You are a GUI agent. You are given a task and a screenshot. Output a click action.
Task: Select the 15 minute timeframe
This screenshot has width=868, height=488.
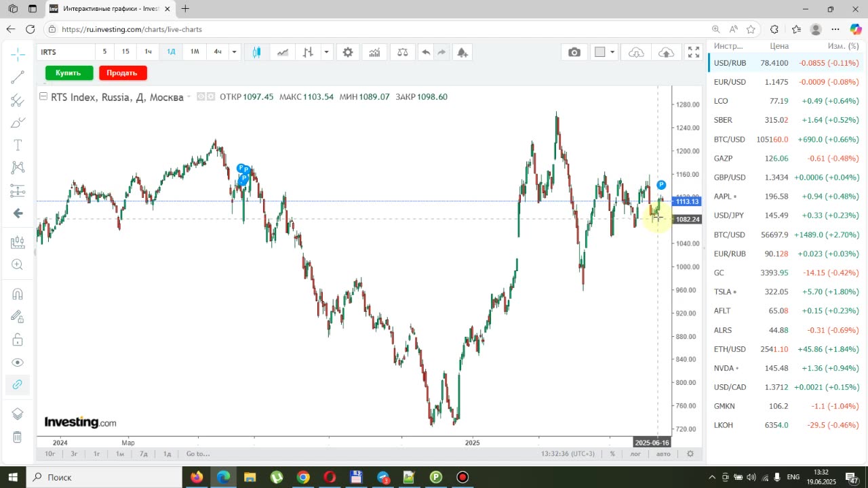pyautogui.click(x=125, y=52)
